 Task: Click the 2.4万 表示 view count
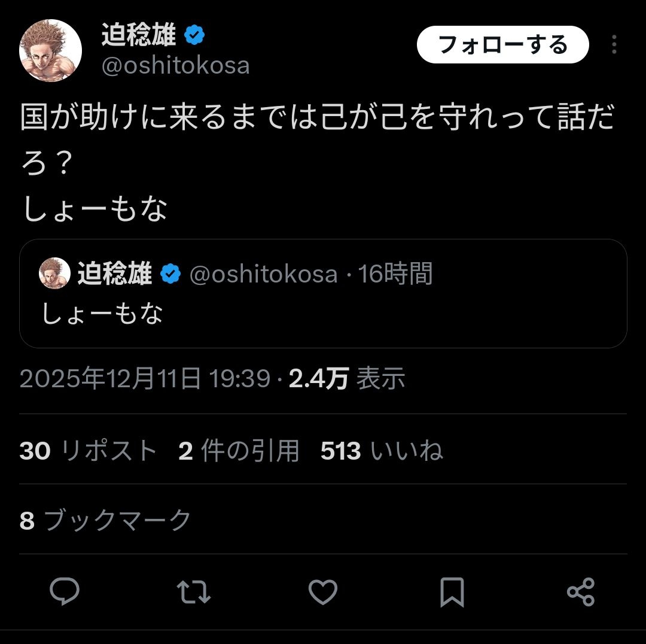[x=347, y=379]
